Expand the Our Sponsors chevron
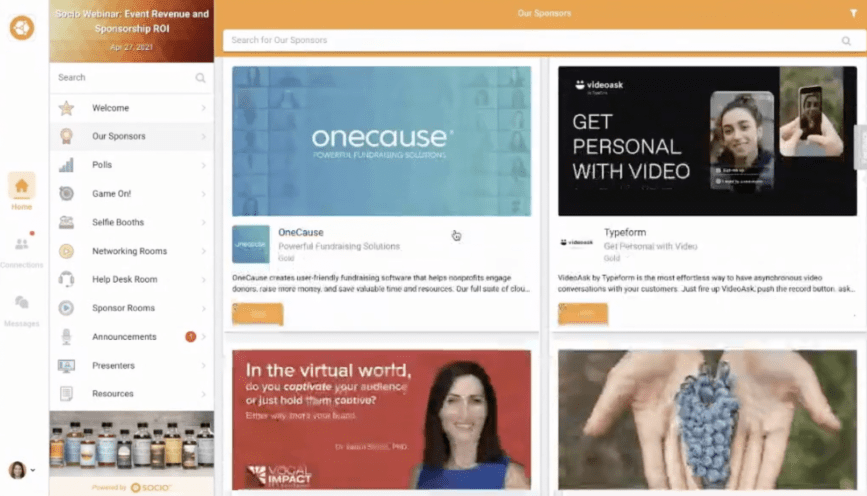This screenshot has height=496, width=867. pyautogui.click(x=203, y=137)
